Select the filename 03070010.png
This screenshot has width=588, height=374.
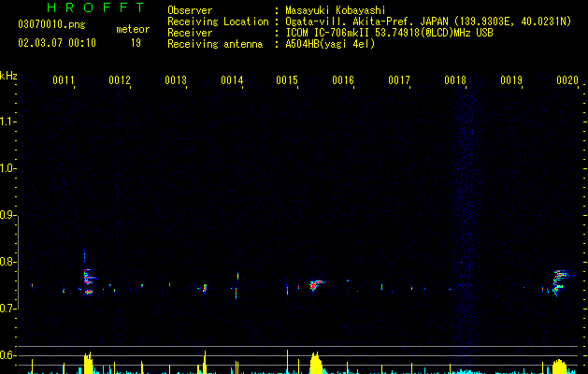(51, 25)
